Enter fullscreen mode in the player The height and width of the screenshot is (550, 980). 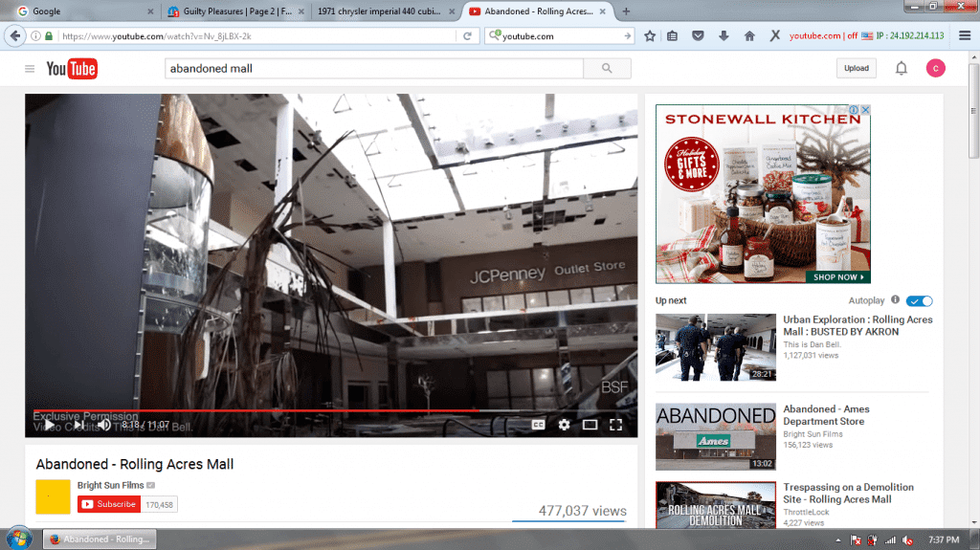616,425
